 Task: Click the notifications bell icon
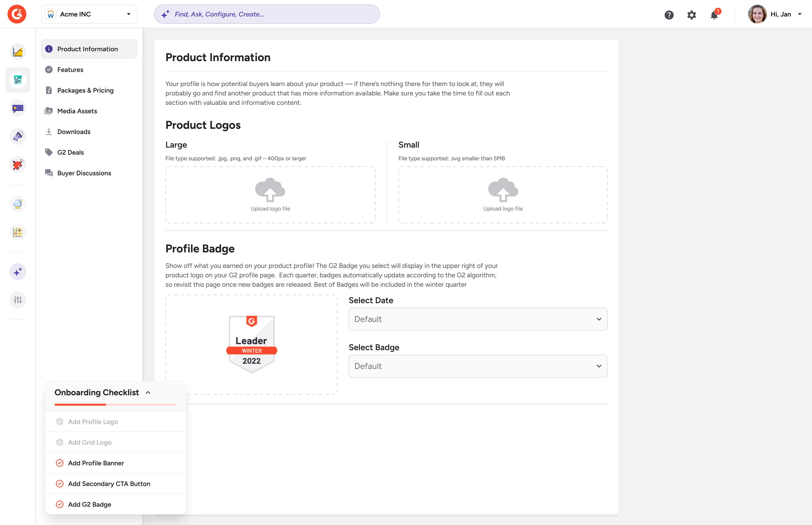click(x=714, y=15)
